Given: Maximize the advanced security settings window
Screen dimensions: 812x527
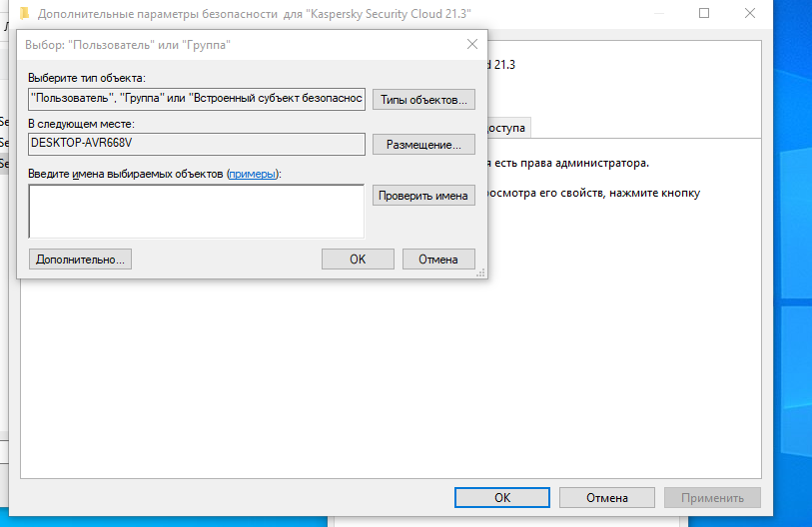Looking at the screenshot, I should 704,13.
